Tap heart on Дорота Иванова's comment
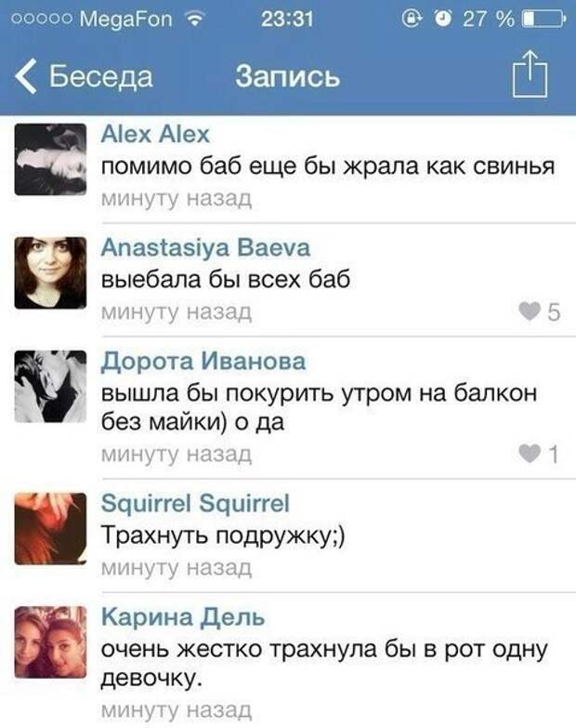This screenshot has width=576, height=728. click(530, 453)
